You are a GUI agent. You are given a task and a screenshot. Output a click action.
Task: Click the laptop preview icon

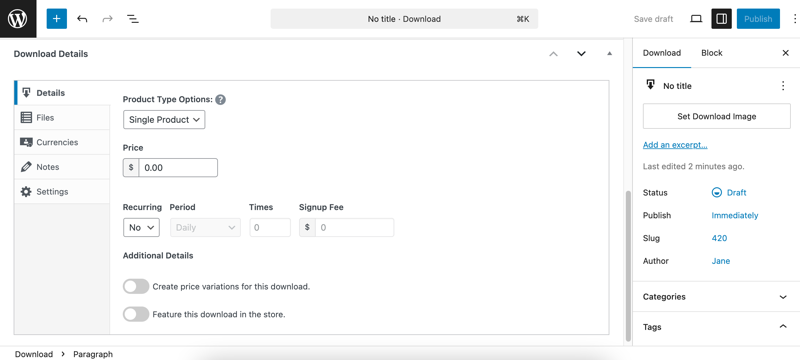(696, 19)
